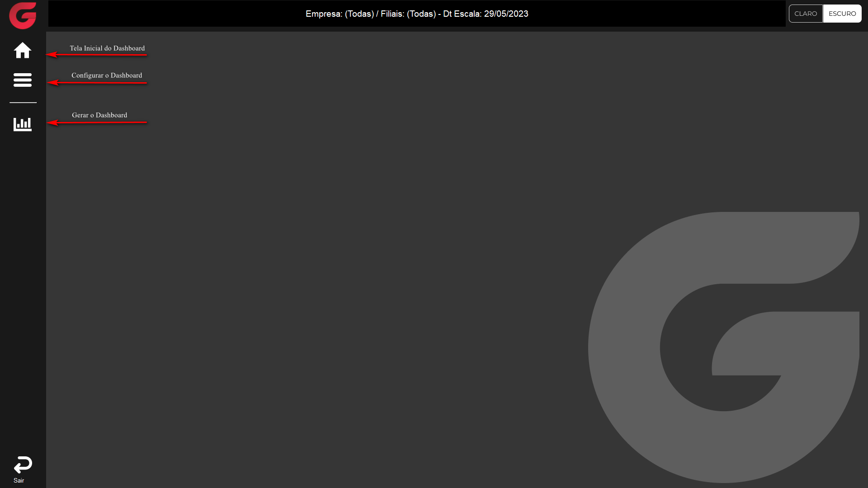
Task: Switch to CLARO light theme
Action: point(806,14)
